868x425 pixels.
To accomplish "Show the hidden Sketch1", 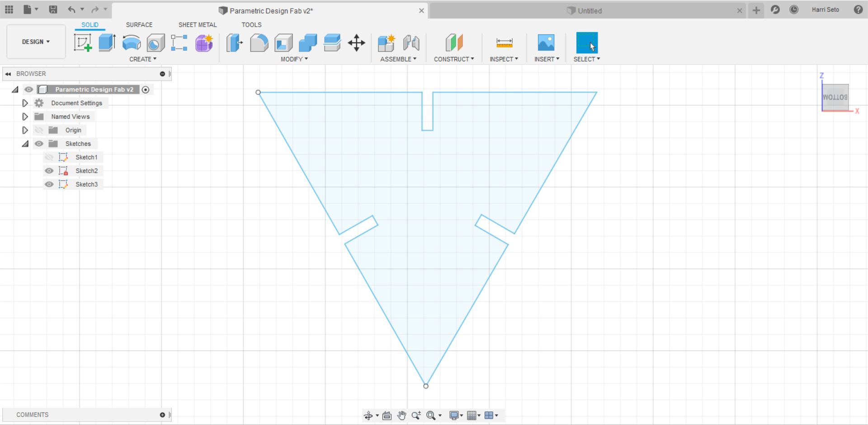I will (x=49, y=157).
